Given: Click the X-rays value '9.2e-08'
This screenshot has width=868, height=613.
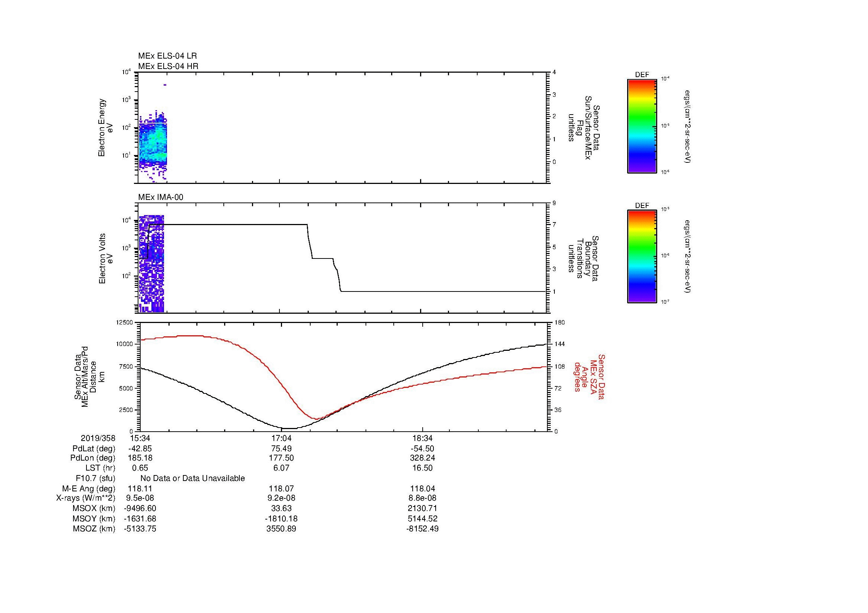Looking at the screenshot, I should coord(281,498).
